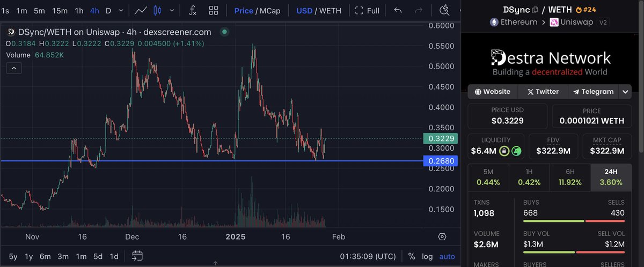The image size is (644, 267).
Task: Select the 24H stats tab
Action: (612, 176)
